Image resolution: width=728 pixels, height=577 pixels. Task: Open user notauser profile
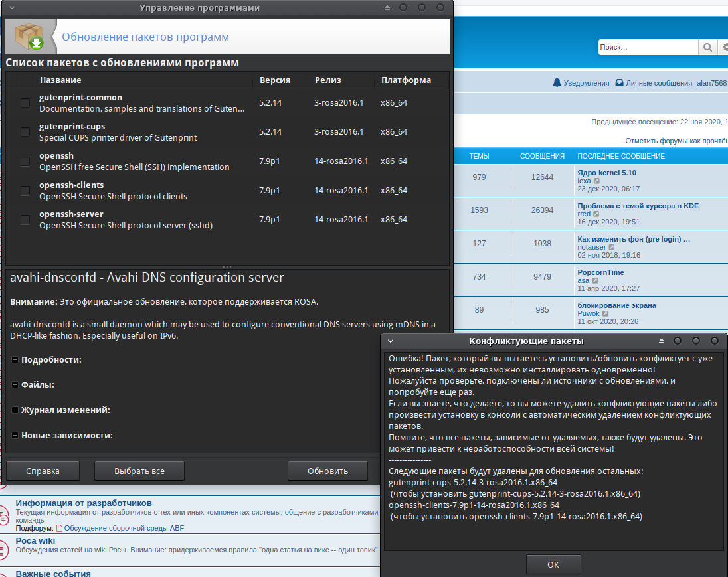[x=592, y=248]
